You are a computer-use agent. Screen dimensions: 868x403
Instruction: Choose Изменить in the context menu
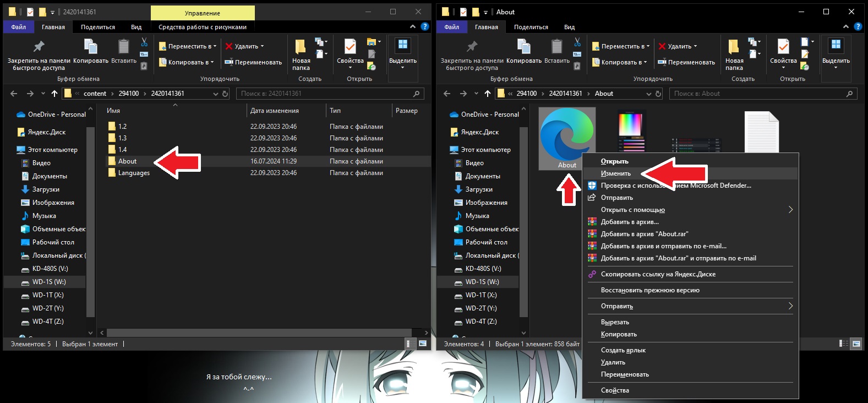point(690,173)
